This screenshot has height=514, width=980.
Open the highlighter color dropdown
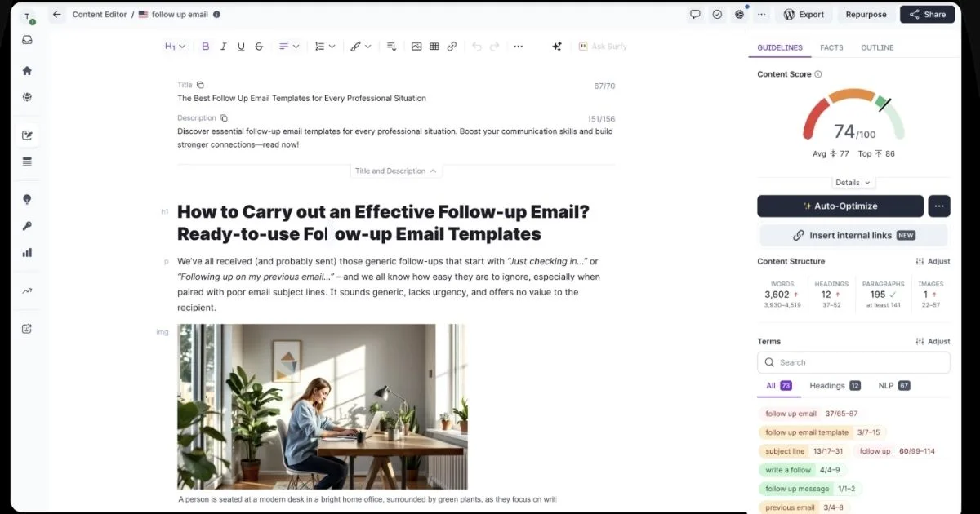coord(361,47)
